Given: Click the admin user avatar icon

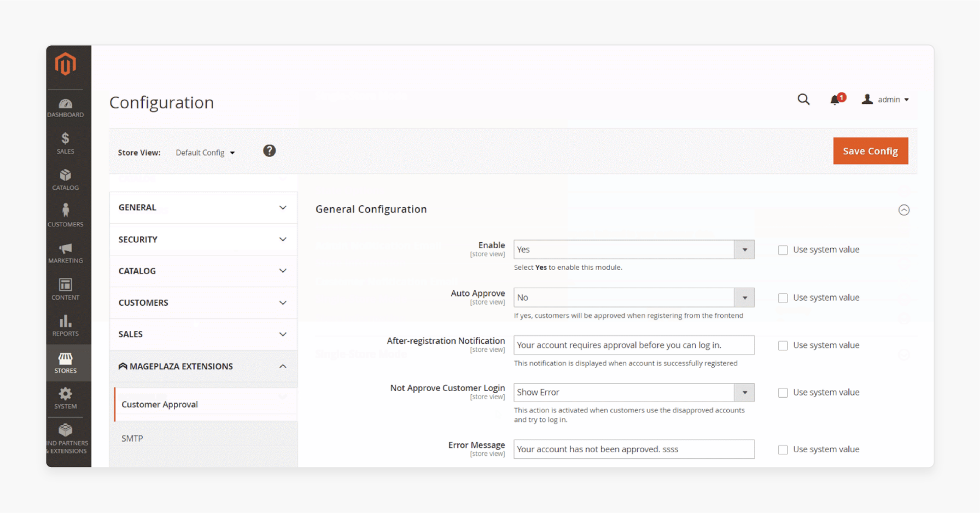Looking at the screenshot, I should tap(867, 99).
